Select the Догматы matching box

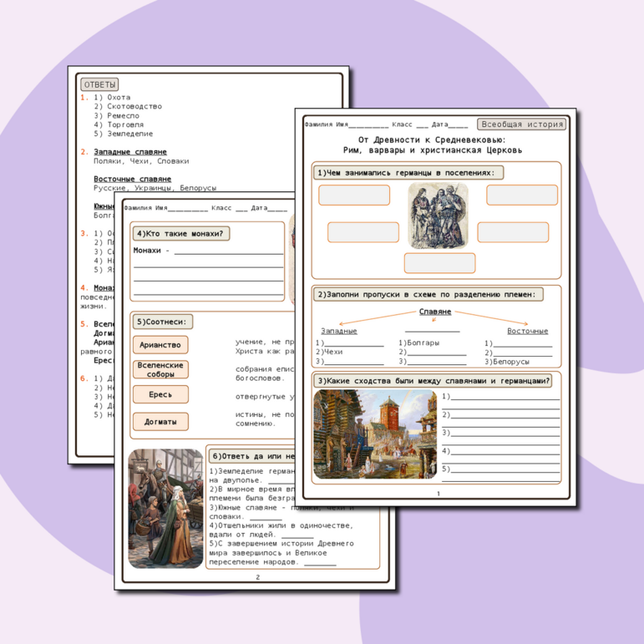(160, 422)
